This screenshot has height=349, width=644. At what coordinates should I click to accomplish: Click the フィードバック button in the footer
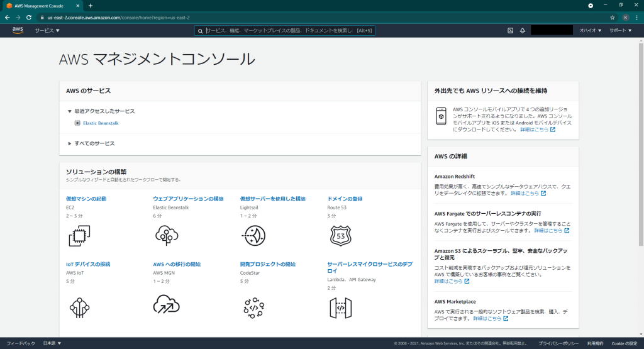click(x=21, y=343)
